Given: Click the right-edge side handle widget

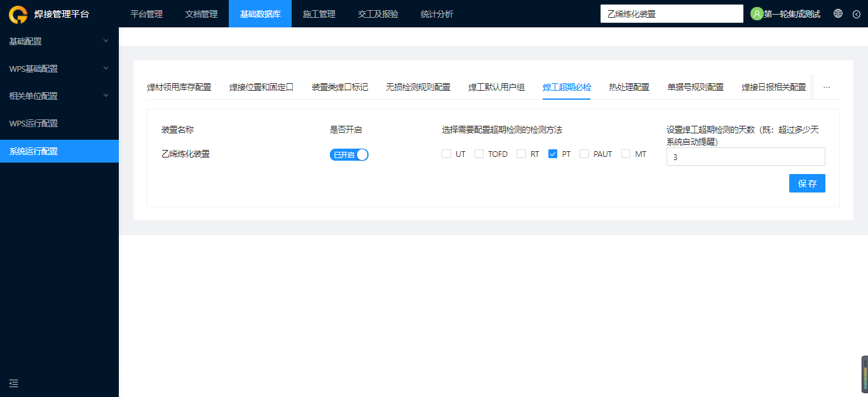Looking at the screenshot, I should (864, 375).
